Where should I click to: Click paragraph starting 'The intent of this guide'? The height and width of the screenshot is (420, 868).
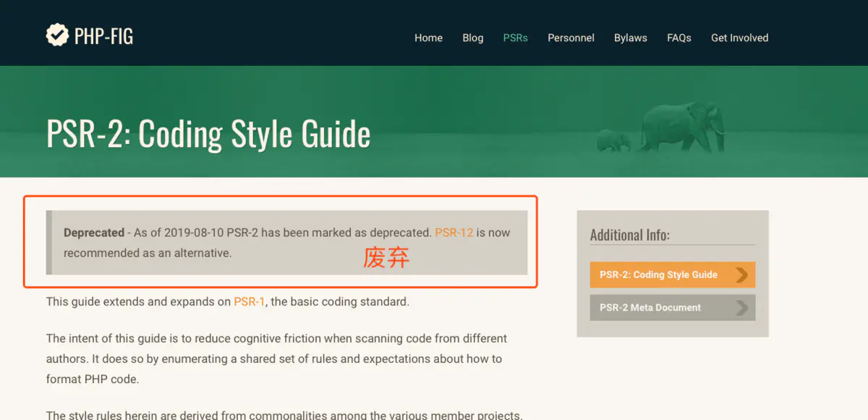pos(277,358)
